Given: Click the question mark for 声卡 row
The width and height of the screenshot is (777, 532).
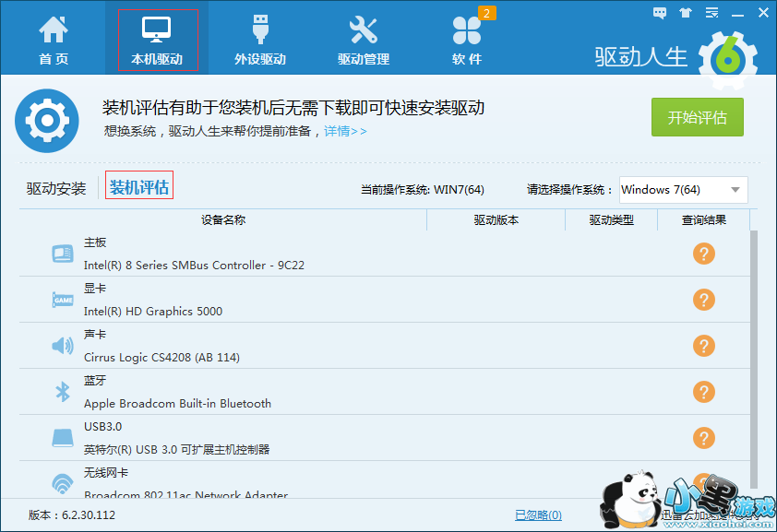Looking at the screenshot, I should (x=704, y=346).
